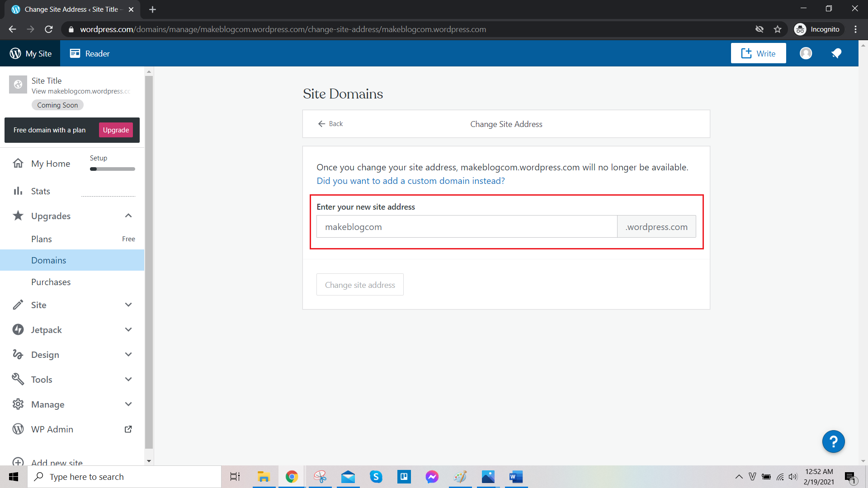Open the Reader page

[x=90, y=53]
